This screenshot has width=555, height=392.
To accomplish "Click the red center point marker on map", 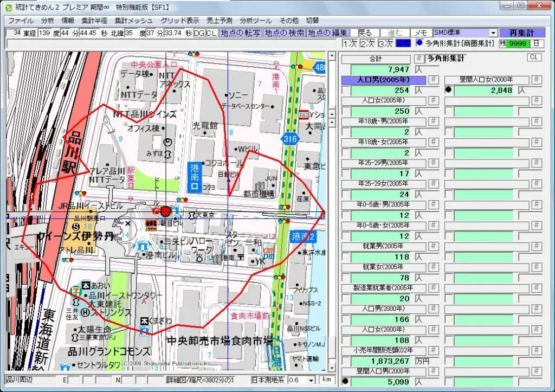I will (x=165, y=211).
